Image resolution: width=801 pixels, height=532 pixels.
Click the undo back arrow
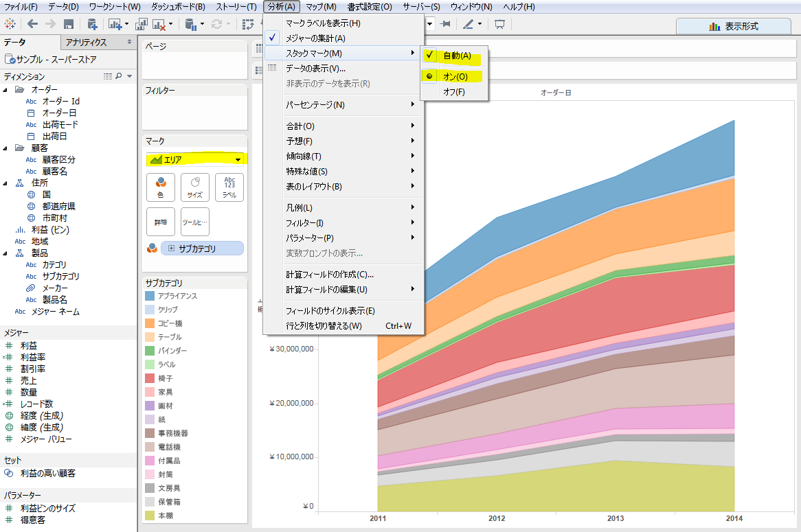[x=33, y=23]
